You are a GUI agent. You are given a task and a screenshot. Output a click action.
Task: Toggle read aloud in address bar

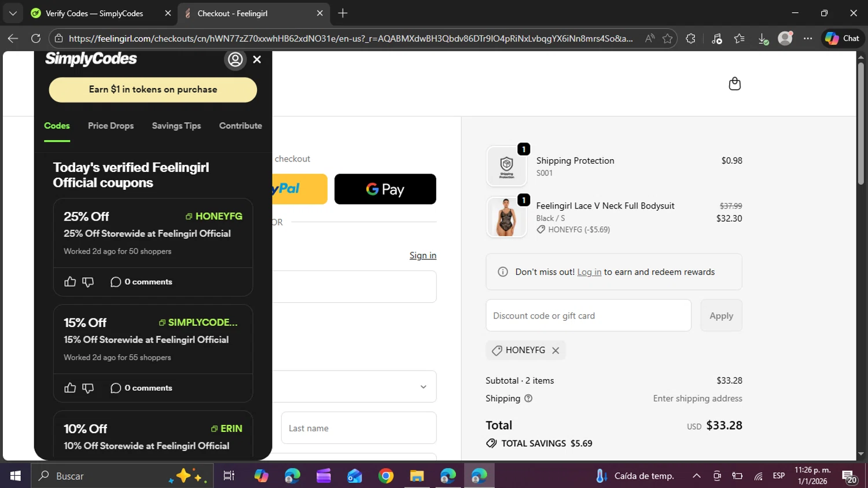point(650,38)
